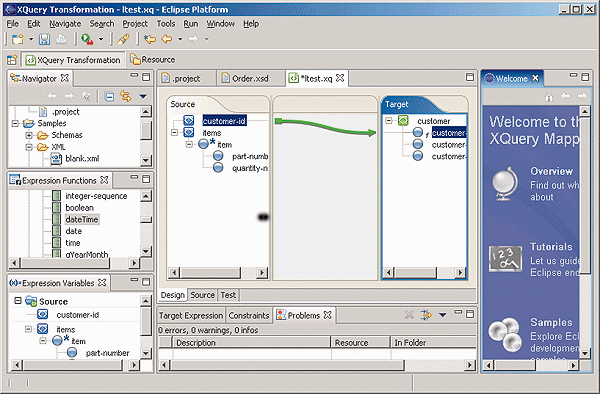Sort by the Description column header

coord(251,342)
